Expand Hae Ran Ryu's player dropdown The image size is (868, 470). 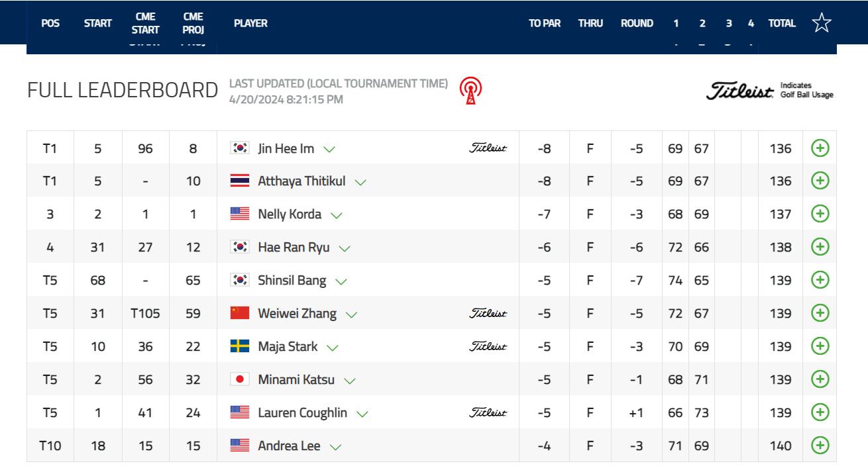344,247
